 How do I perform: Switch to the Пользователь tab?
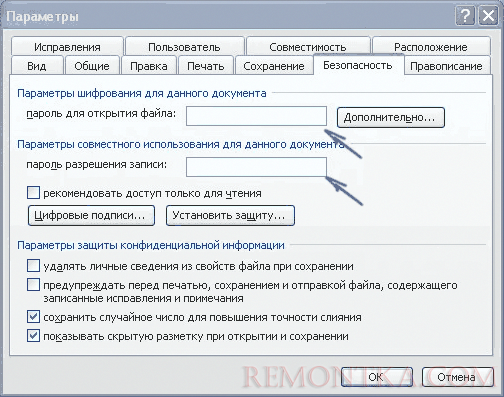[184, 47]
